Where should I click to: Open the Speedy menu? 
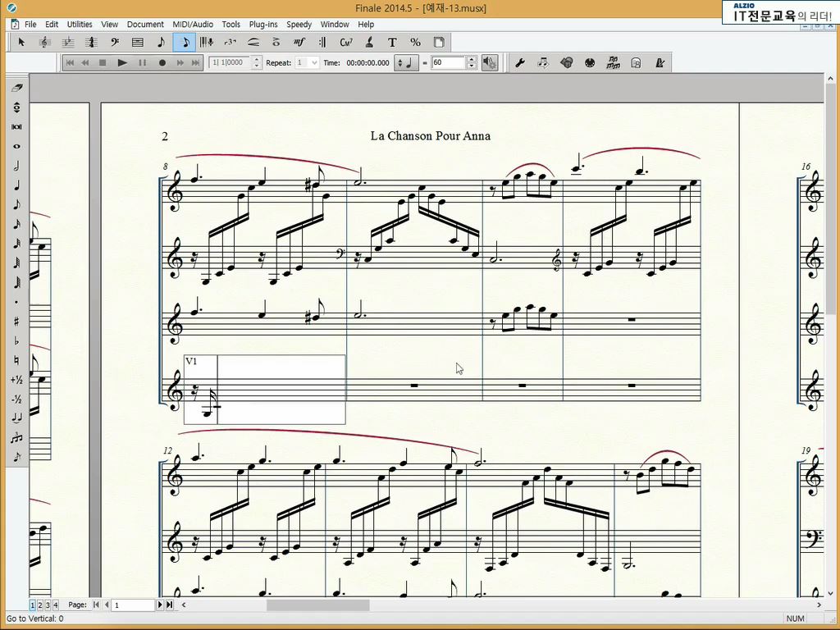299,24
